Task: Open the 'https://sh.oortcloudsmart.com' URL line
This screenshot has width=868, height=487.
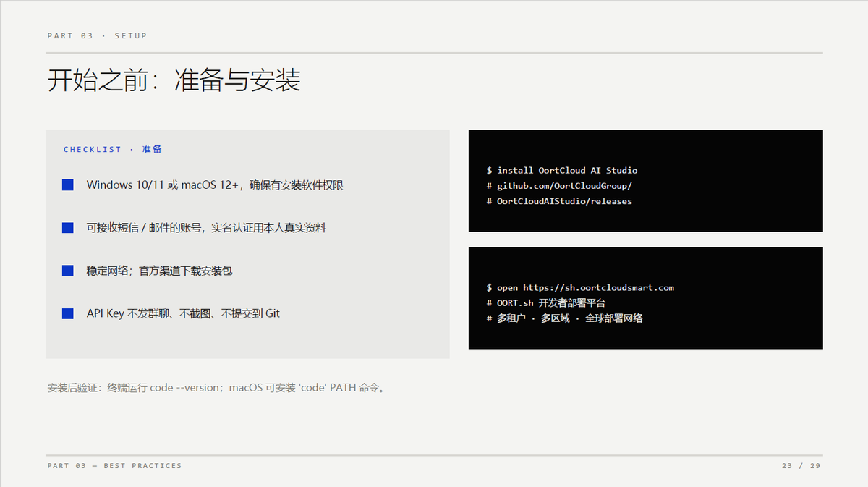Action: (580, 288)
